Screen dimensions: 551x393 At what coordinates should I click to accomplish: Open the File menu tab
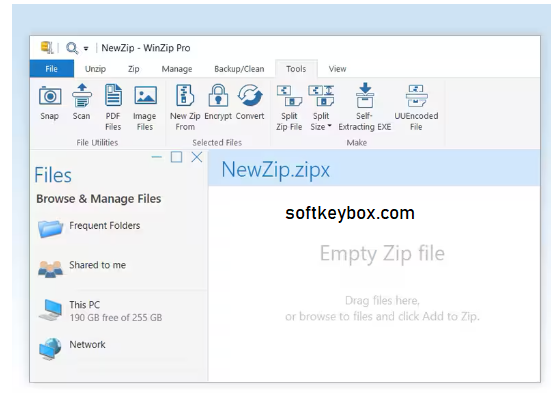[x=52, y=69]
